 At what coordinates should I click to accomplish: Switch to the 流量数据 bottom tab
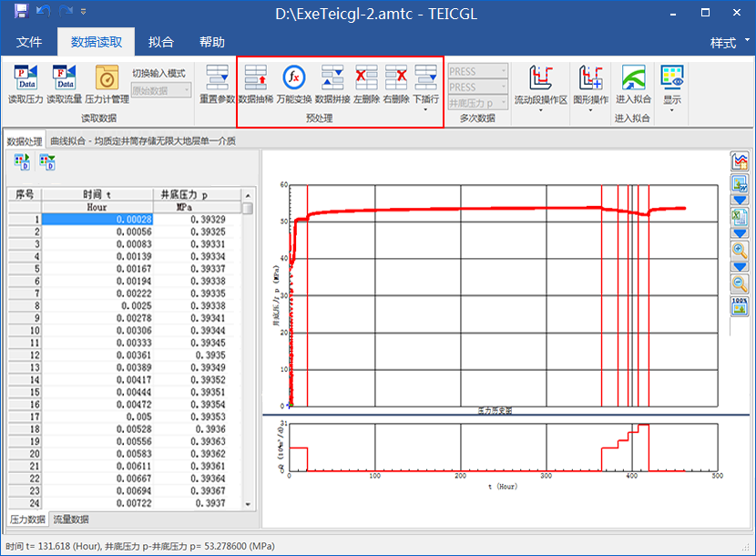pos(69,520)
